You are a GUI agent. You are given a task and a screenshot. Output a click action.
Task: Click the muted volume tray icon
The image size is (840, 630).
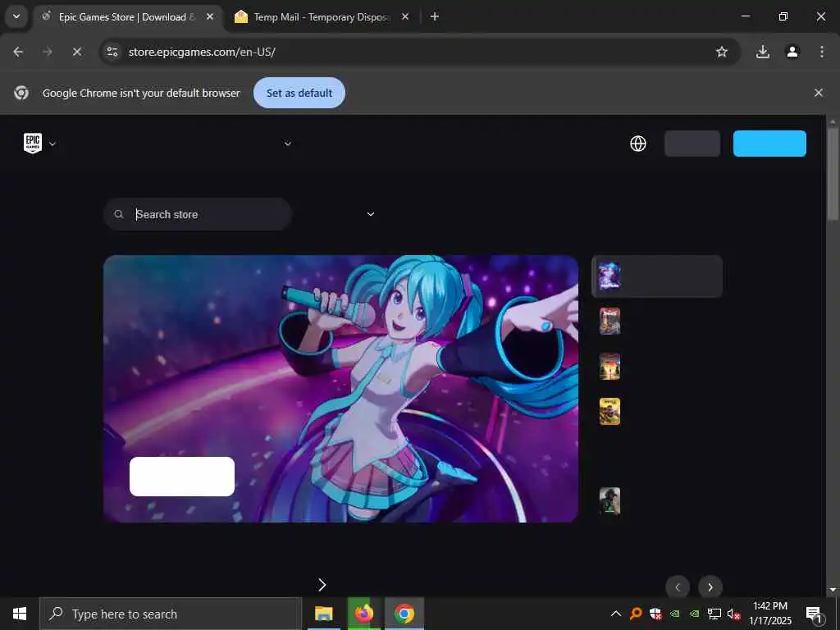click(x=734, y=614)
